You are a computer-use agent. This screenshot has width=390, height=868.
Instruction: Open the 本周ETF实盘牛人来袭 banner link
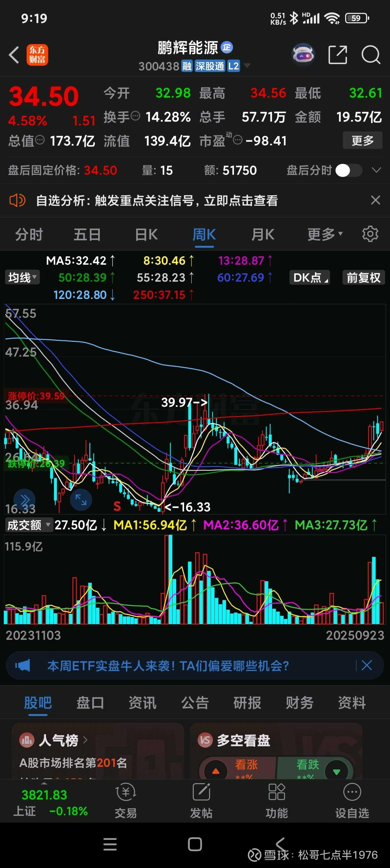click(168, 665)
